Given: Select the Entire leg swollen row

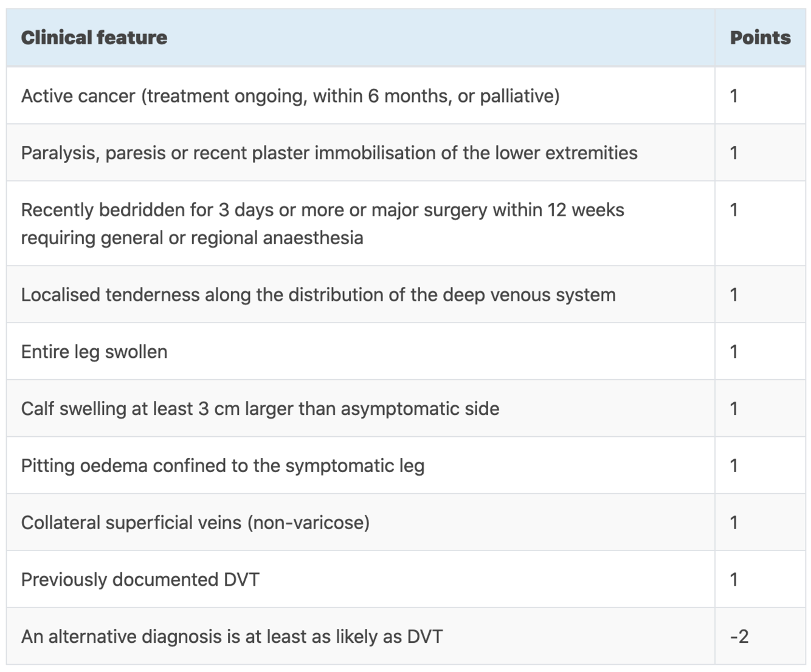Looking at the screenshot, I should pos(406,351).
